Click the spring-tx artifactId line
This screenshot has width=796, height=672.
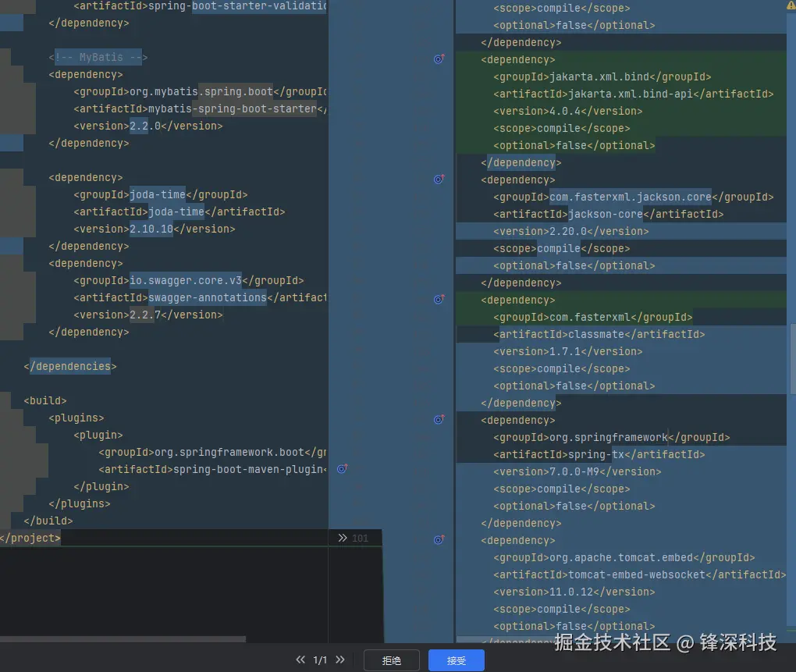(x=599, y=455)
